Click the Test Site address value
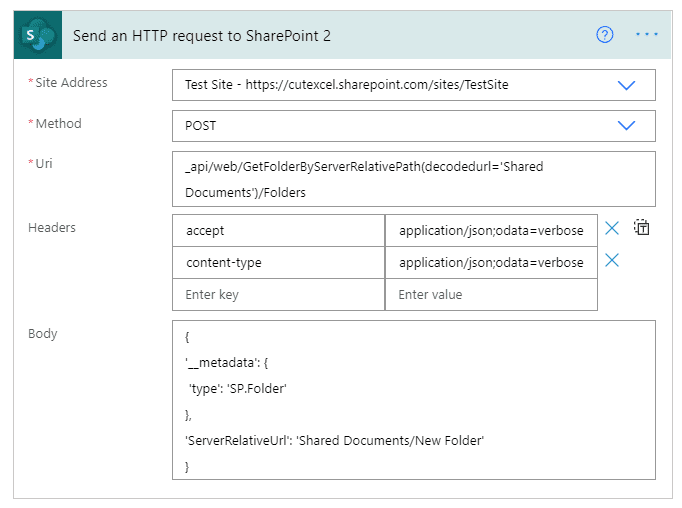This screenshot has width=682, height=508. click(347, 84)
